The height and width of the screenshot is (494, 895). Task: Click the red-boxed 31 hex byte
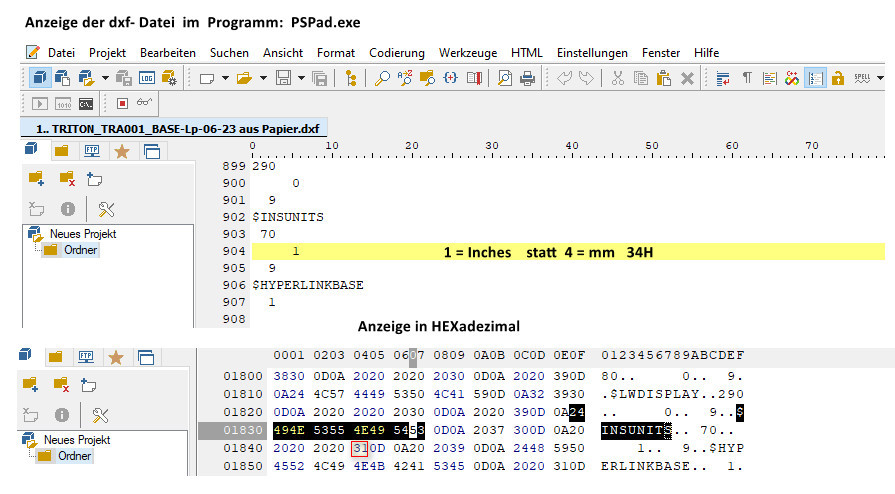[x=360, y=448]
